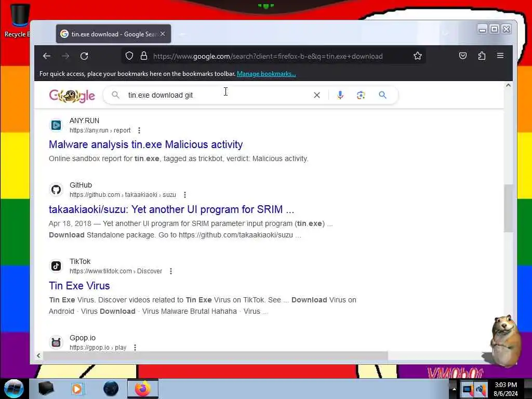Open the Windows Start orb
Screen dimensions: 532x399
tap(14, 389)
